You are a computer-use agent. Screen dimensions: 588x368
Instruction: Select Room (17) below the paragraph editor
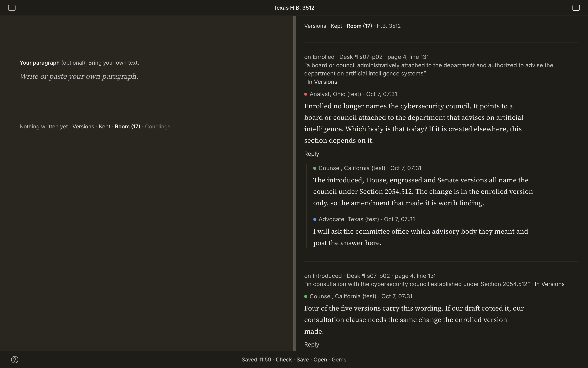coord(128,127)
